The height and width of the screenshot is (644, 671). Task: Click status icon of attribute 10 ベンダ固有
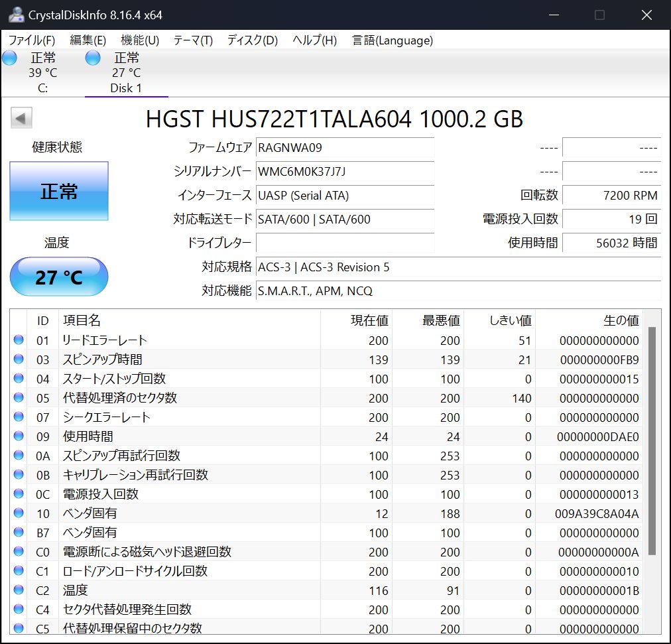tap(19, 513)
